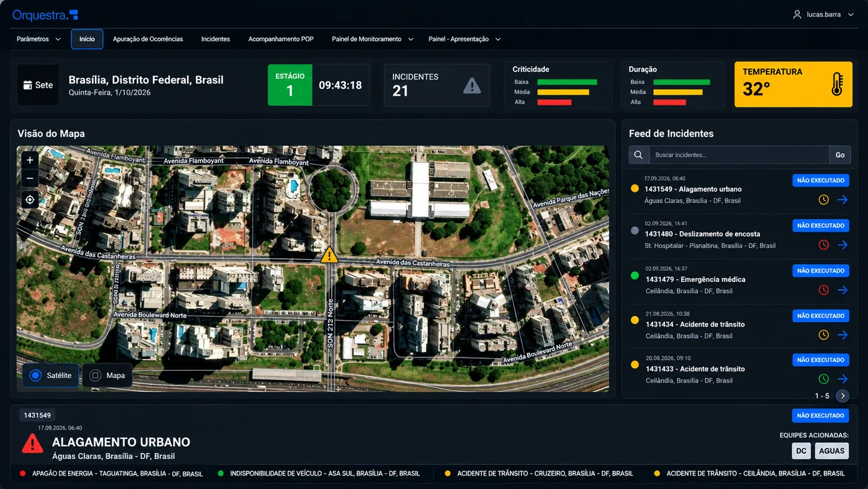Screen dimensions: 868x489
Task: Click the clock icon for incident 1431479
Action: (824, 290)
